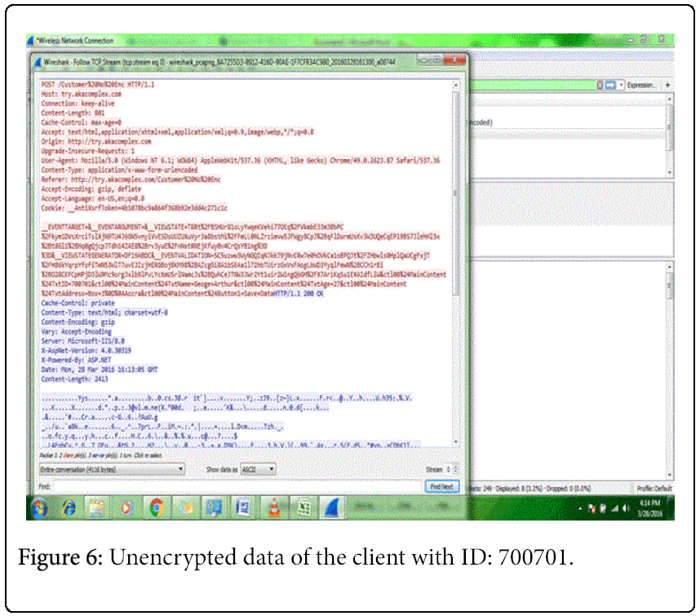700x616 pixels.
Task: Open the Entire conversation dropdown
Action: [112, 470]
